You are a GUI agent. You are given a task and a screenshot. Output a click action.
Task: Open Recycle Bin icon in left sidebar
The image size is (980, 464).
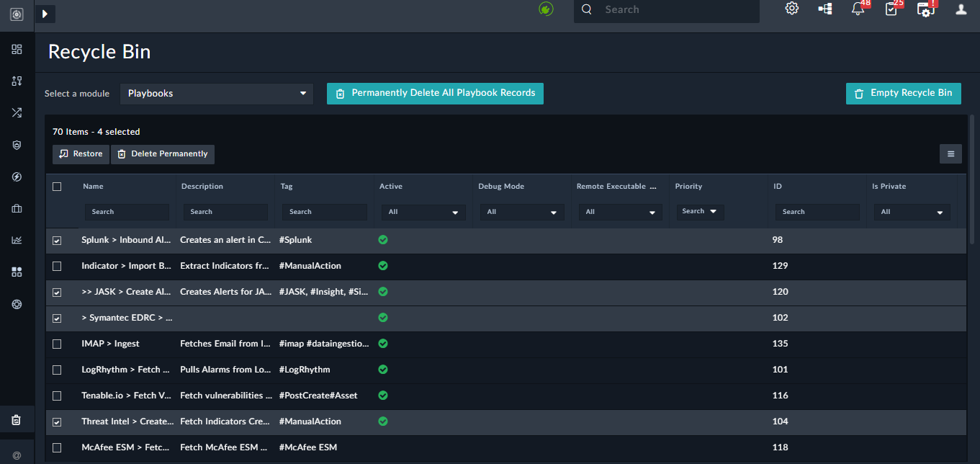pos(17,420)
